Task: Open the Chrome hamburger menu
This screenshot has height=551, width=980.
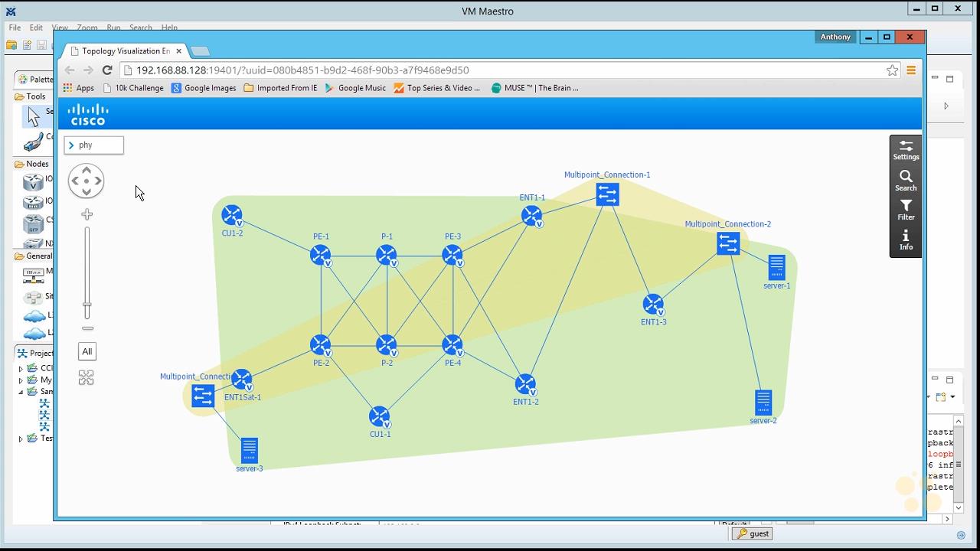Action: point(911,70)
